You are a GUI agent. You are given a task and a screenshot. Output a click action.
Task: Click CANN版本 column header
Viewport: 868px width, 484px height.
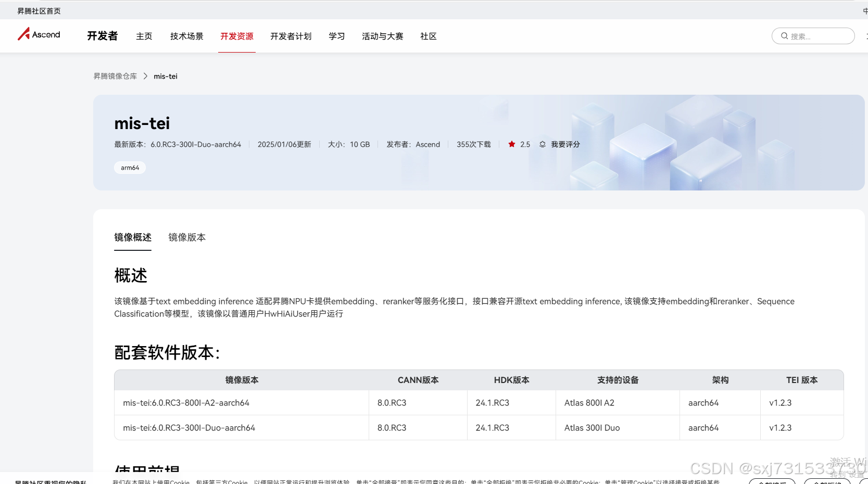tap(418, 380)
